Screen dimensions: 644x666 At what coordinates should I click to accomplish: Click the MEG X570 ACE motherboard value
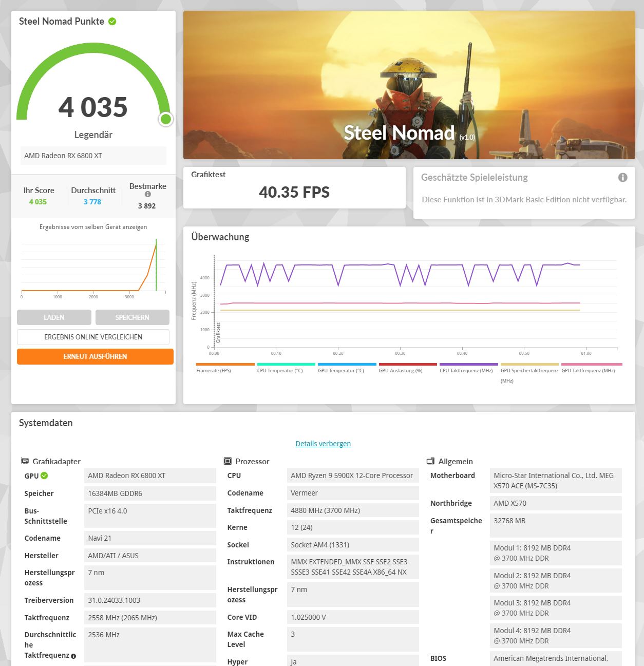pos(556,481)
